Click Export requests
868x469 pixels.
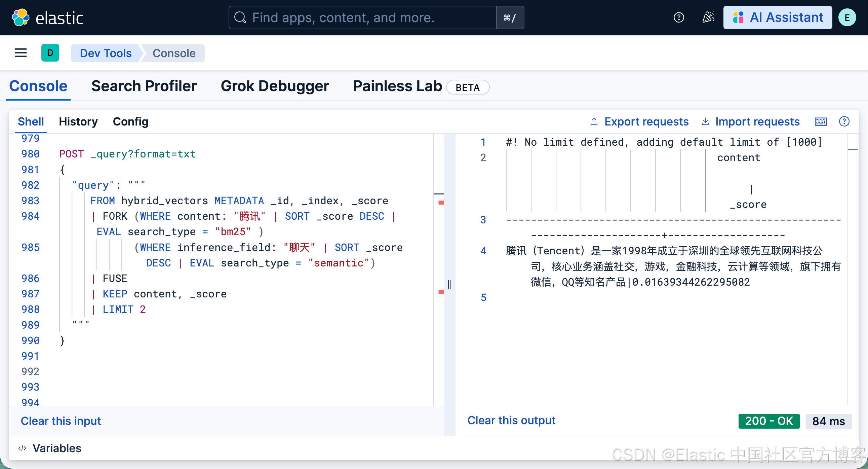pos(639,122)
